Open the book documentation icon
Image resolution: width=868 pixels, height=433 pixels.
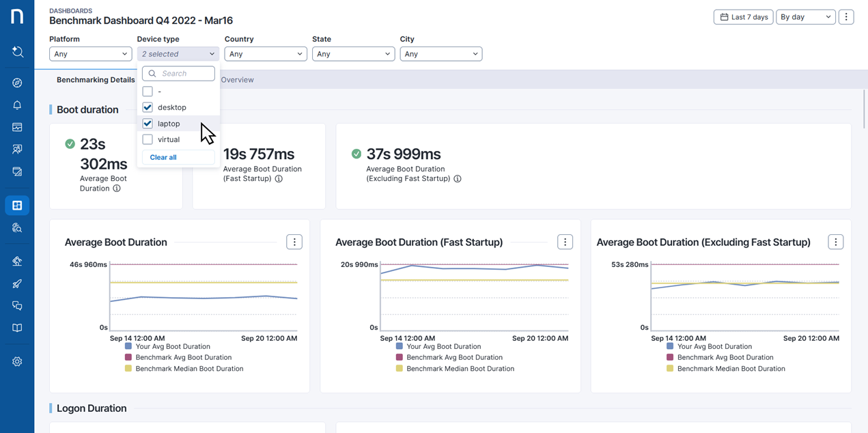click(x=17, y=328)
